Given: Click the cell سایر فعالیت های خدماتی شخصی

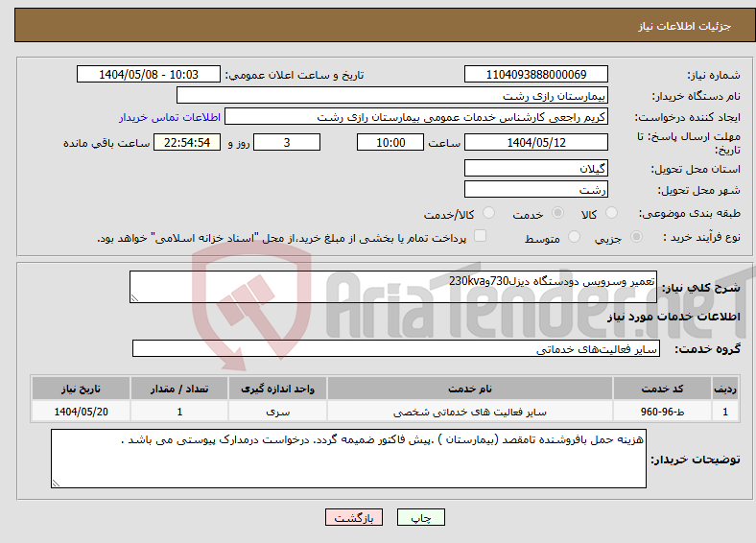Looking at the screenshot, I should [x=470, y=412].
